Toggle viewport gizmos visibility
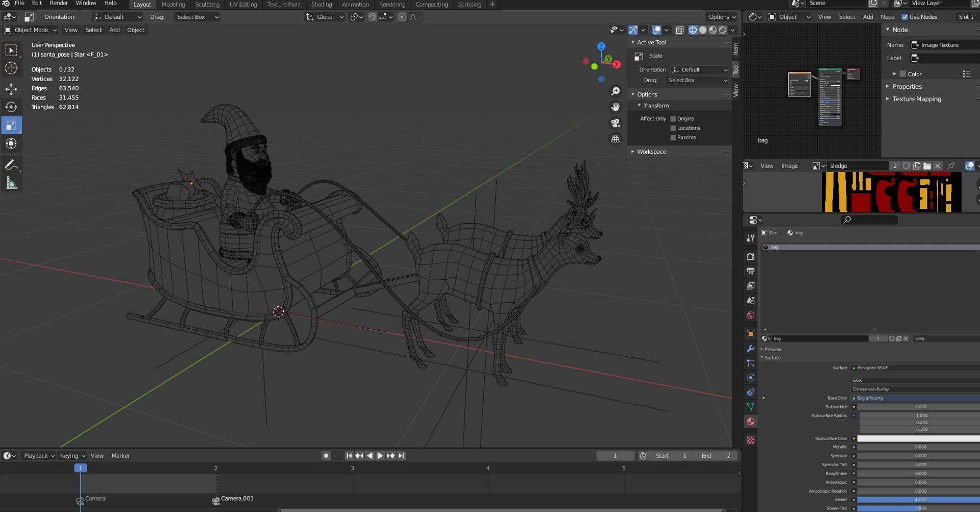The image size is (980, 512). (633, 30)
